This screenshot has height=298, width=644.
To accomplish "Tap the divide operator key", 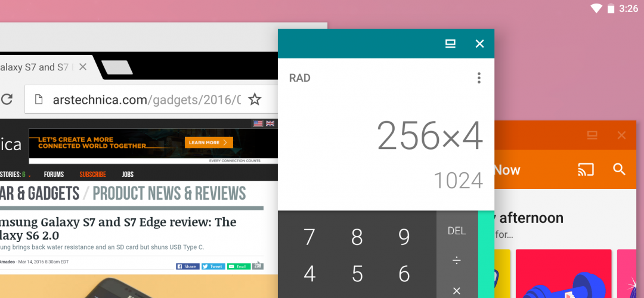I will [x=457, y=260].
